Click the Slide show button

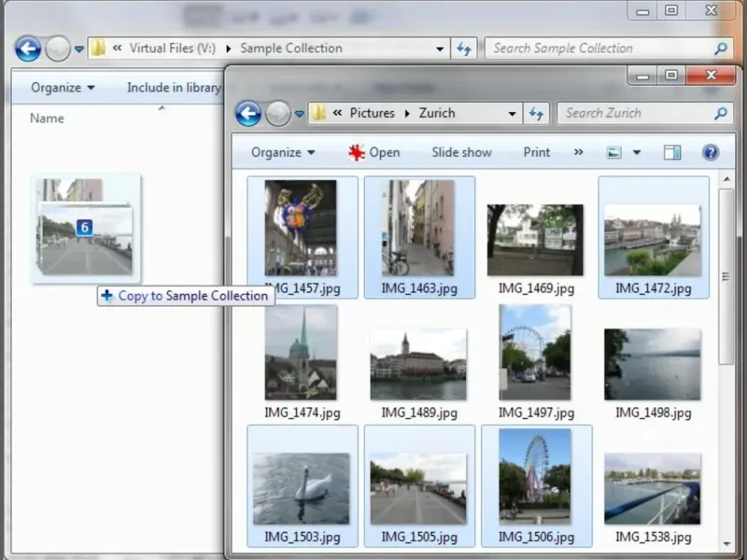[461, 152]
